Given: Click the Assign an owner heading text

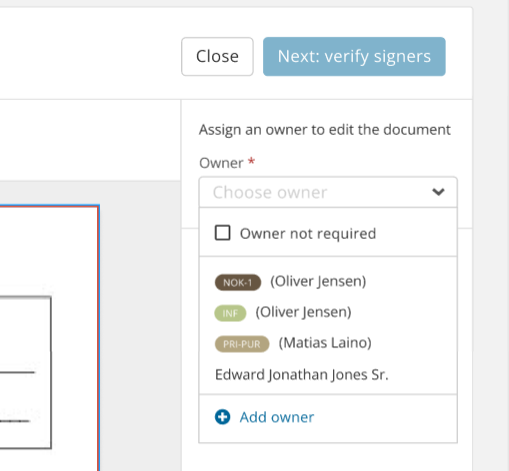Looking at the screenshot, I should tap(325, 130).
